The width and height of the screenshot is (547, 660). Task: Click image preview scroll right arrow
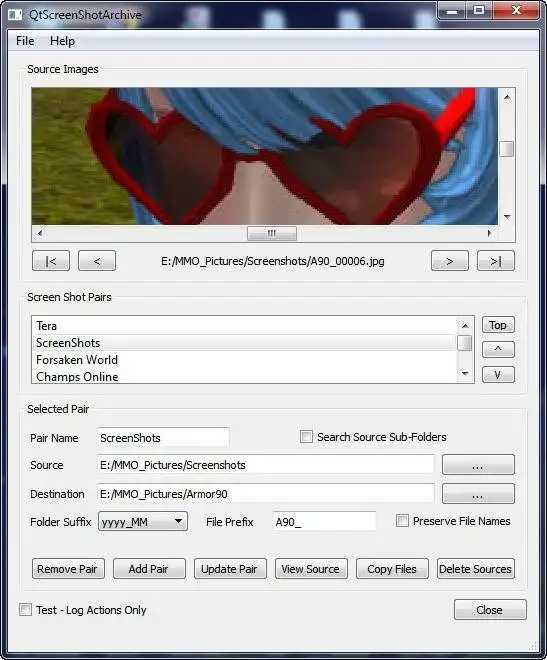[x=489, y=233]
